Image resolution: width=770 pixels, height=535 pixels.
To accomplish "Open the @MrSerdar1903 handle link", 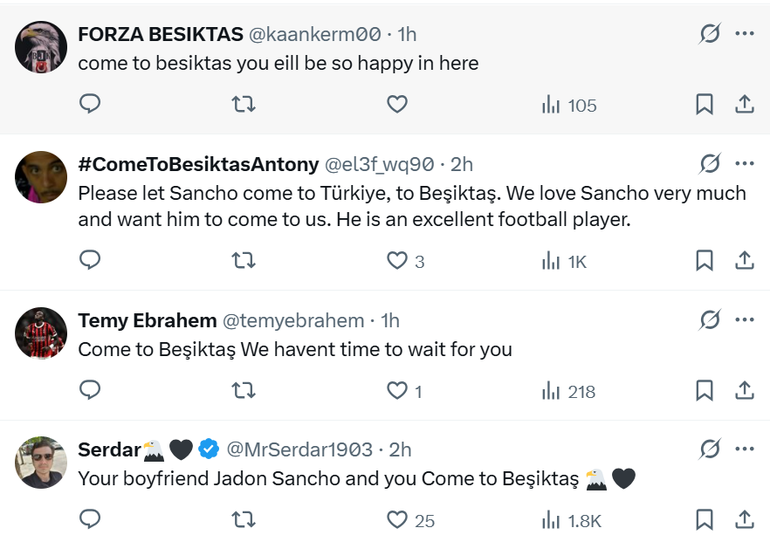I will 299,449.
